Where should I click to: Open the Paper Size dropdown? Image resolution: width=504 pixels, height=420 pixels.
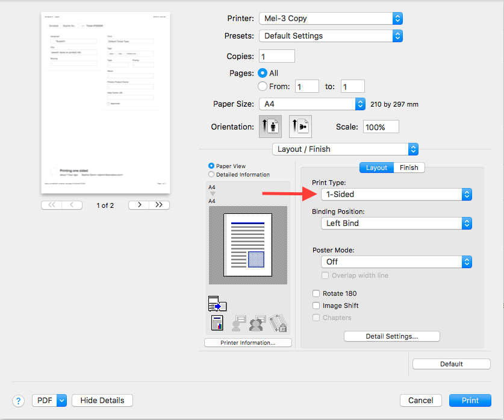pos(312,104)
